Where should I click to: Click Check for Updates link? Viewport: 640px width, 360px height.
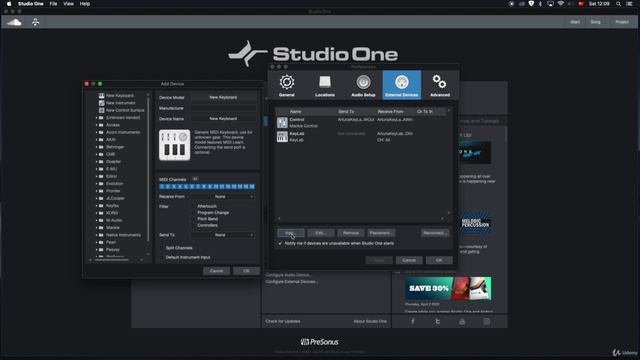click(283, 321)
